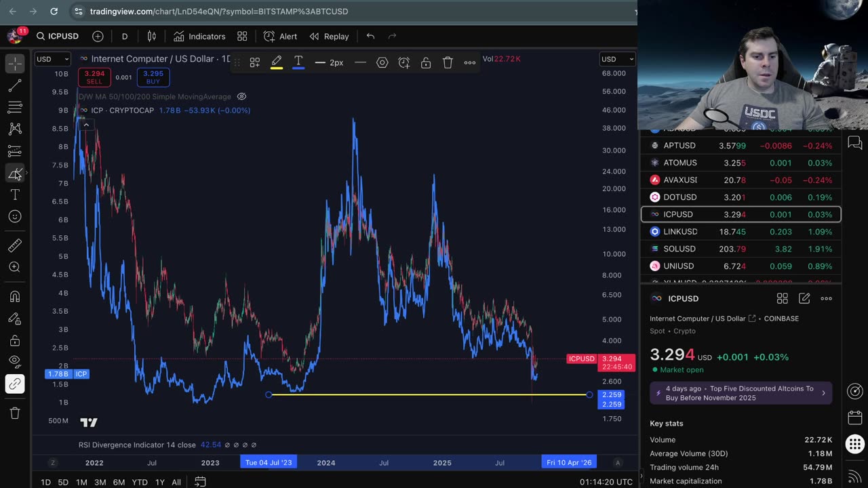Select the text annotation tool in left sidebar
The width and height of the screenshot is (868, 488).
tap(15, 195)
